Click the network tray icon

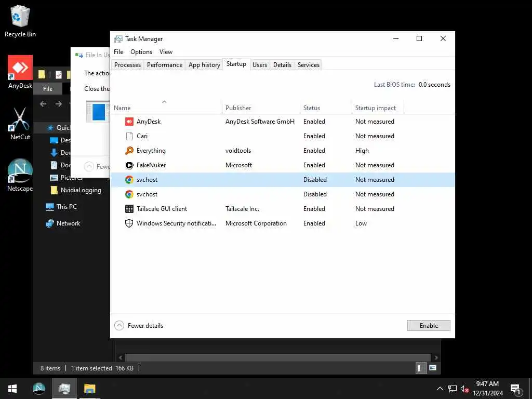click(x=452, y=389)
